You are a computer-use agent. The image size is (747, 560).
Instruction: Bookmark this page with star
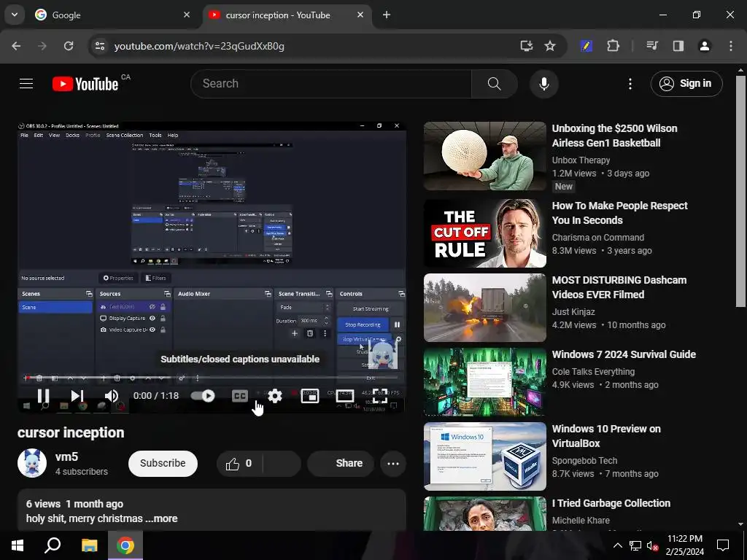[x=550, y=46]
